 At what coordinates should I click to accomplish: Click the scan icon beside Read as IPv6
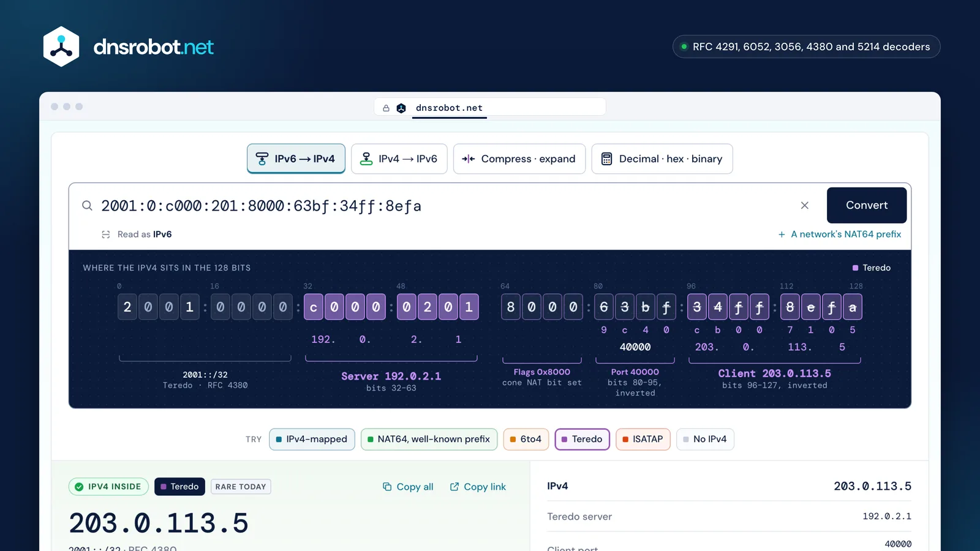coord(106,234)
